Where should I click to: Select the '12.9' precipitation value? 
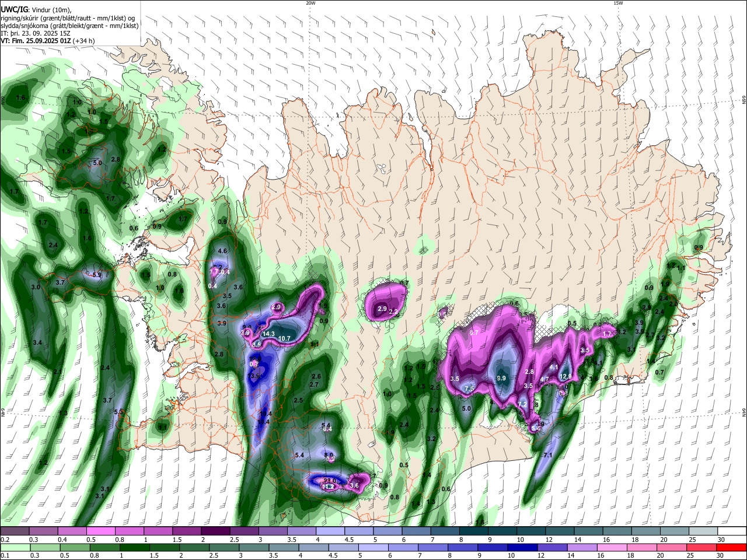coord(566,377)
